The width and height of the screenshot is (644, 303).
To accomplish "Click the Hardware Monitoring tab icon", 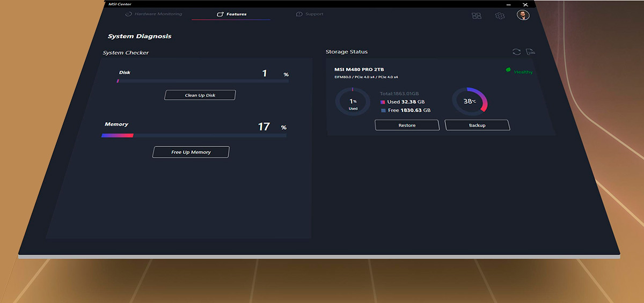I will tap(128, 14).
